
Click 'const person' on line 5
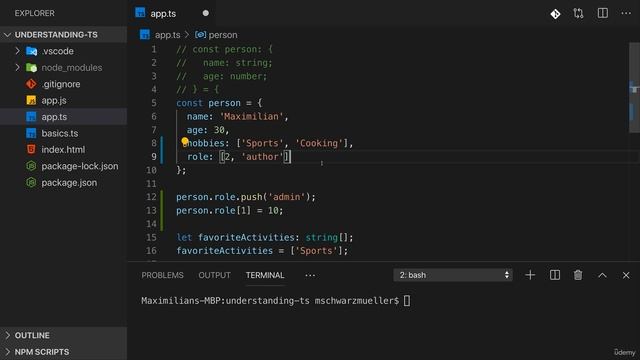[209, 103]
